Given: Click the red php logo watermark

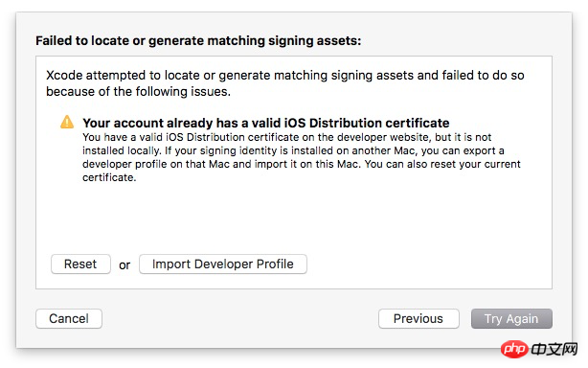Looking at the screenshot, I should [x=514, y=350].
